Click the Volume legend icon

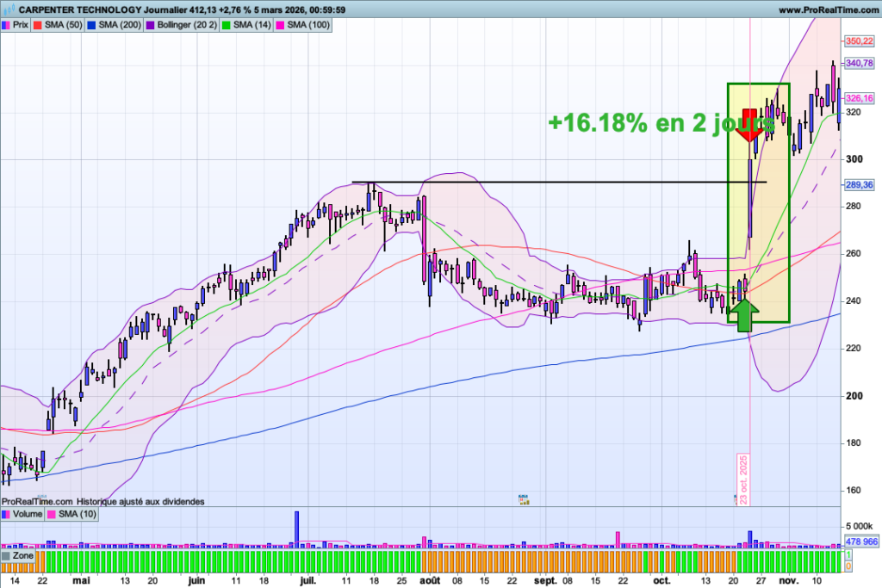click(7, 514)
